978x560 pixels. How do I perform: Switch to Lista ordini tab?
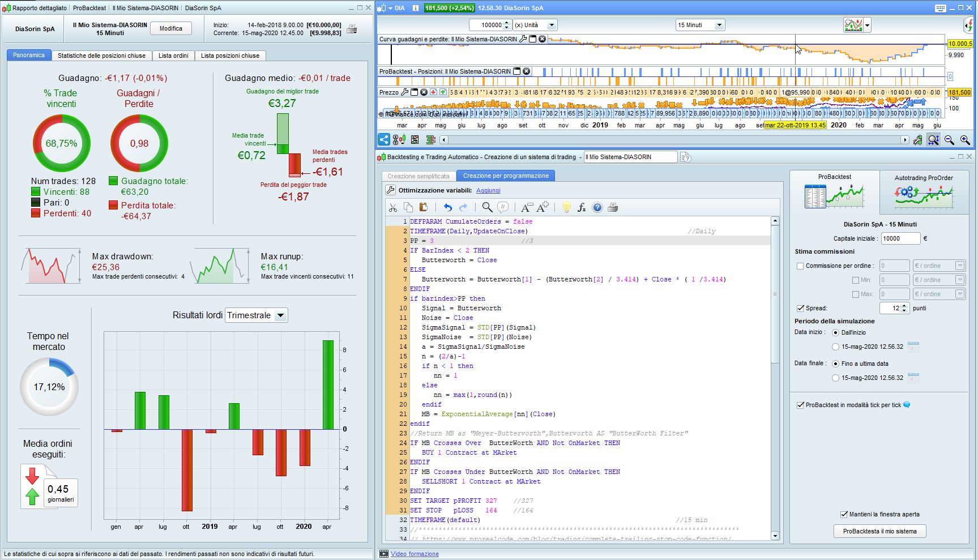[173, 55]
